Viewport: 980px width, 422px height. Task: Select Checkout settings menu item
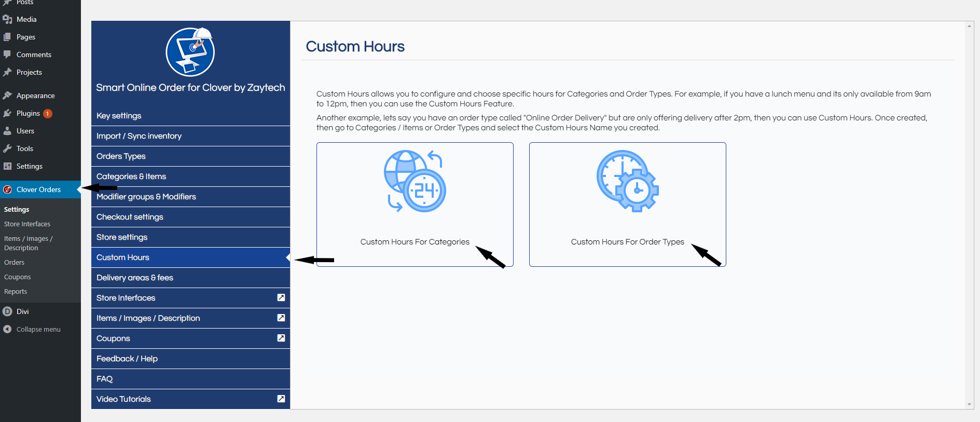(x=190, y=217)
